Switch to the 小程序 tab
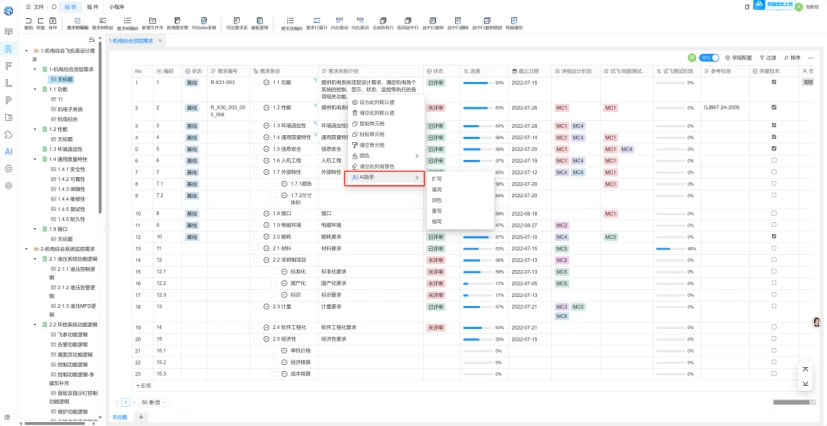The image size is (827, 426). 116,7
